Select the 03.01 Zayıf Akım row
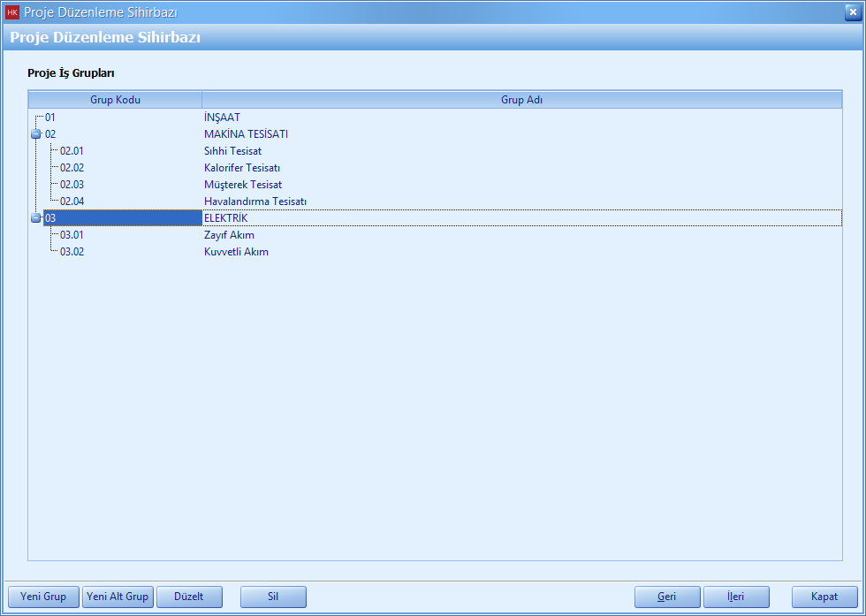This screenshot has height=616, width=866. (229, 235)
